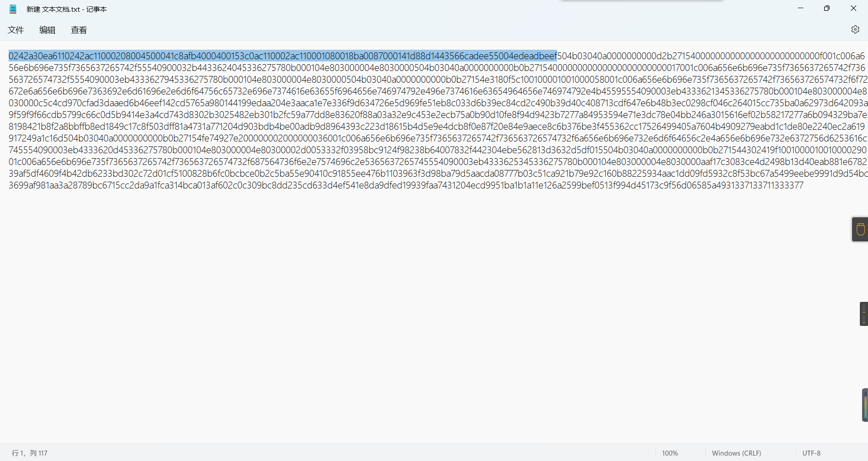
Task: Click the title 新建 文本文档.txt - 记事本
Action: tap(66, 9)
